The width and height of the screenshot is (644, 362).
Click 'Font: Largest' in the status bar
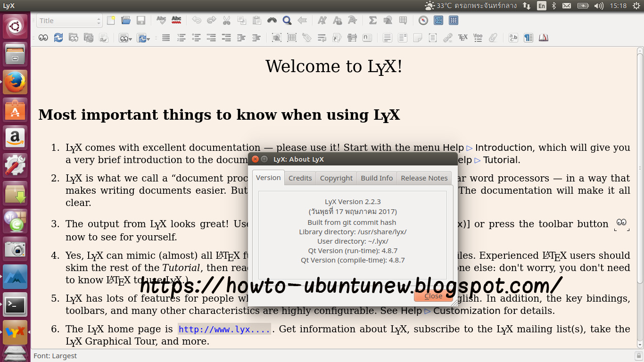[x=55, y=356]
